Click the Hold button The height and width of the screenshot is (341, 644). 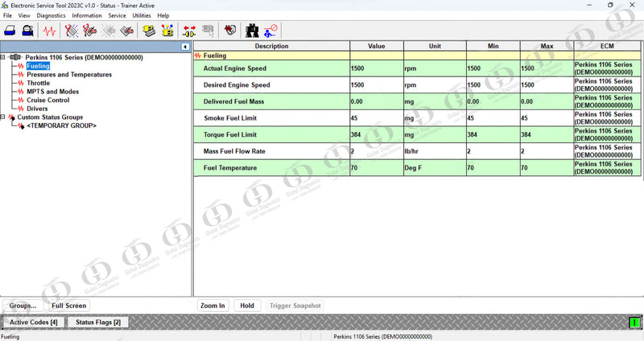pos(247,306)
